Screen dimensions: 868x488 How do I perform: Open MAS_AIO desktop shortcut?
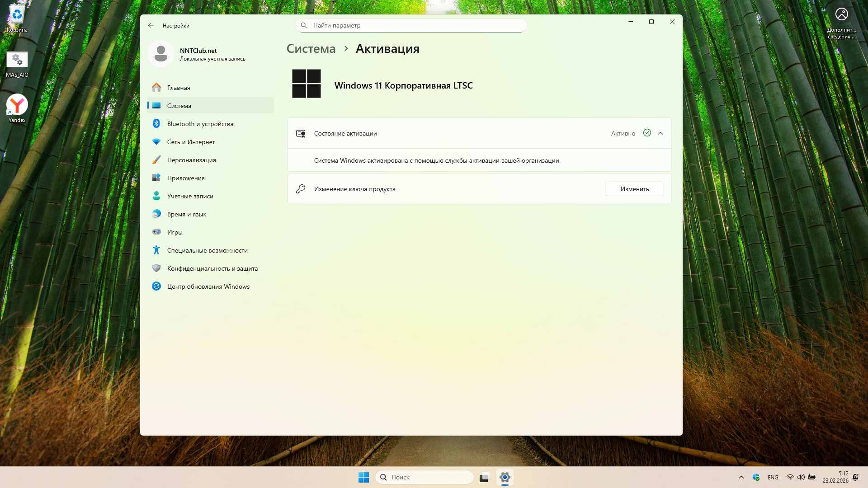pos(17,64)
